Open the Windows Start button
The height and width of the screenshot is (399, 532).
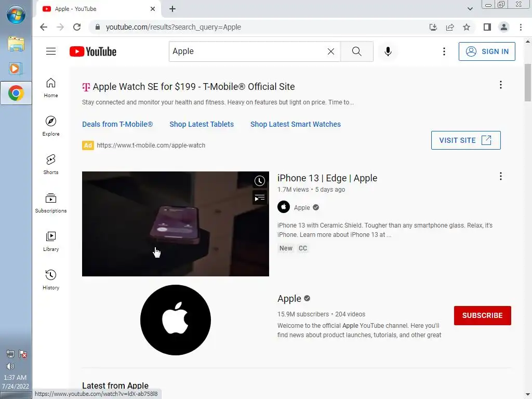pyautogui.click(x=16, y=15)
